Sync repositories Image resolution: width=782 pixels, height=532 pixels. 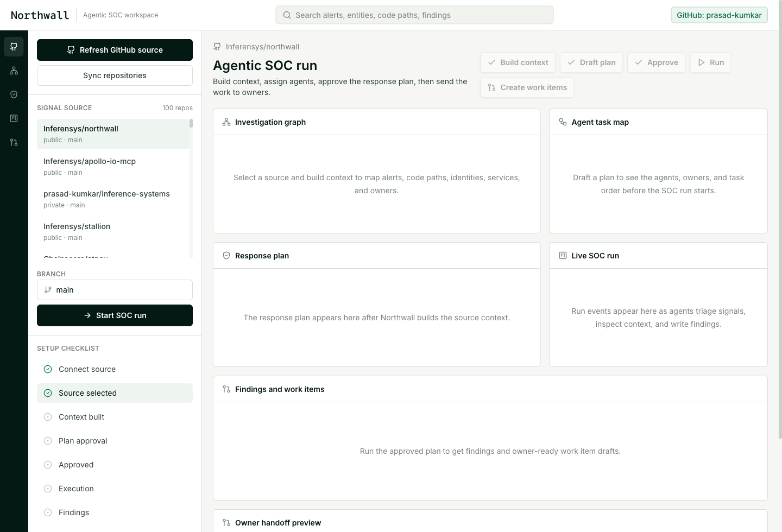[115, 75]
